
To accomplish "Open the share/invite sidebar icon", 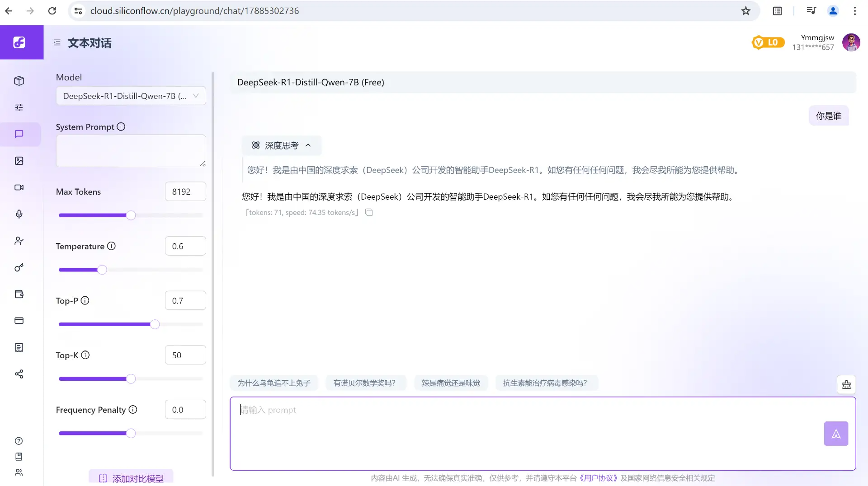I will point(19,374).
